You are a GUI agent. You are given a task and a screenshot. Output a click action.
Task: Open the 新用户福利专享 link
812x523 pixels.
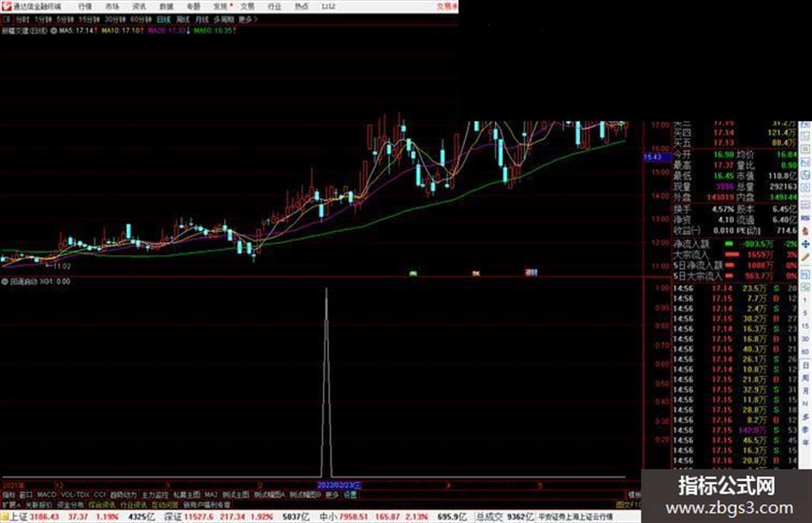click(207, 504)
